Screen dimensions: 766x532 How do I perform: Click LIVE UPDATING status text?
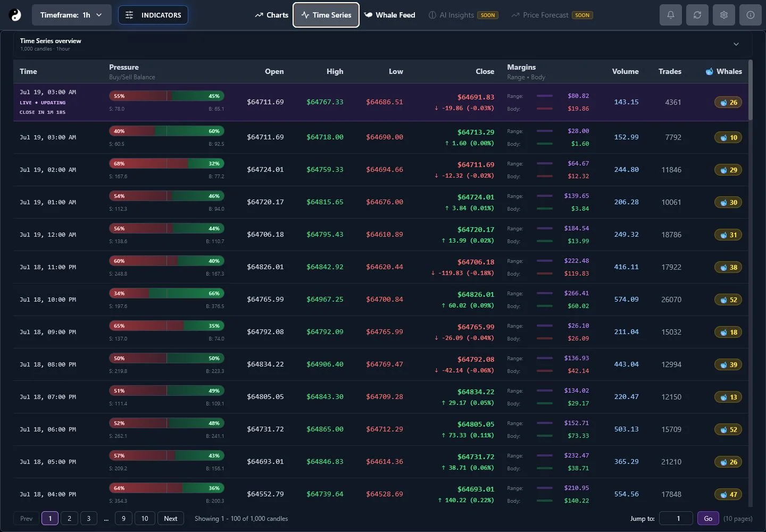tap(43, 103)
